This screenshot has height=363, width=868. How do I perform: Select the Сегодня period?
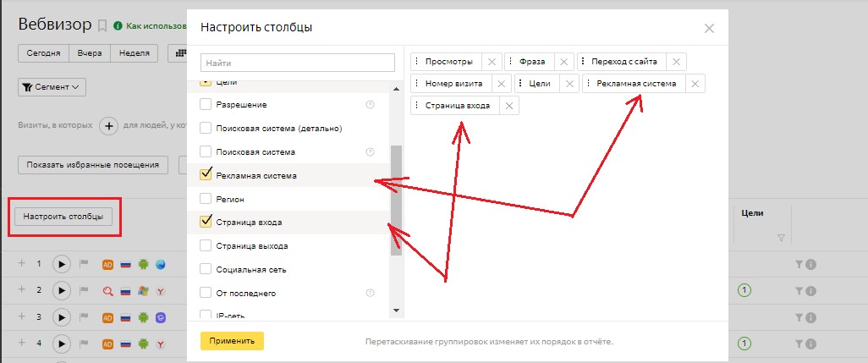click(43, 53)
